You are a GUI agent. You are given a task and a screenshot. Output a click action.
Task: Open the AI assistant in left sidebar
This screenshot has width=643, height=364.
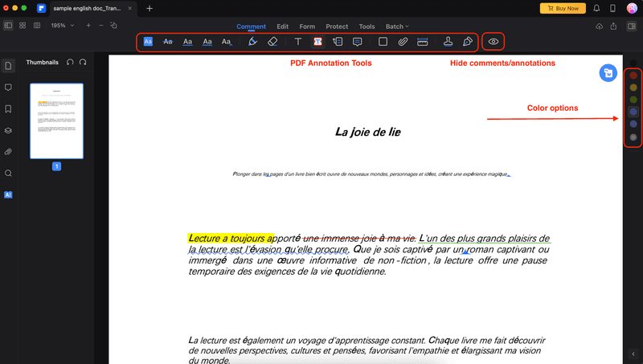pos(8,194)
